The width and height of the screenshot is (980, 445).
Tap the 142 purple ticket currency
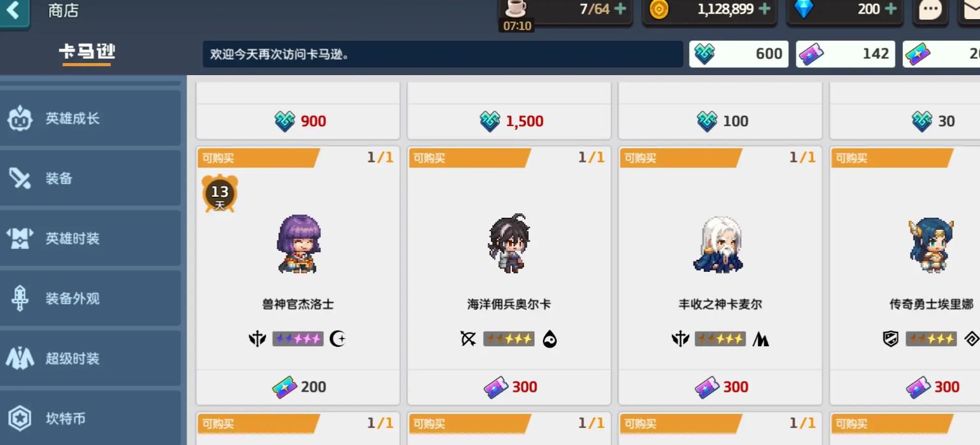[x=846, y=54]
